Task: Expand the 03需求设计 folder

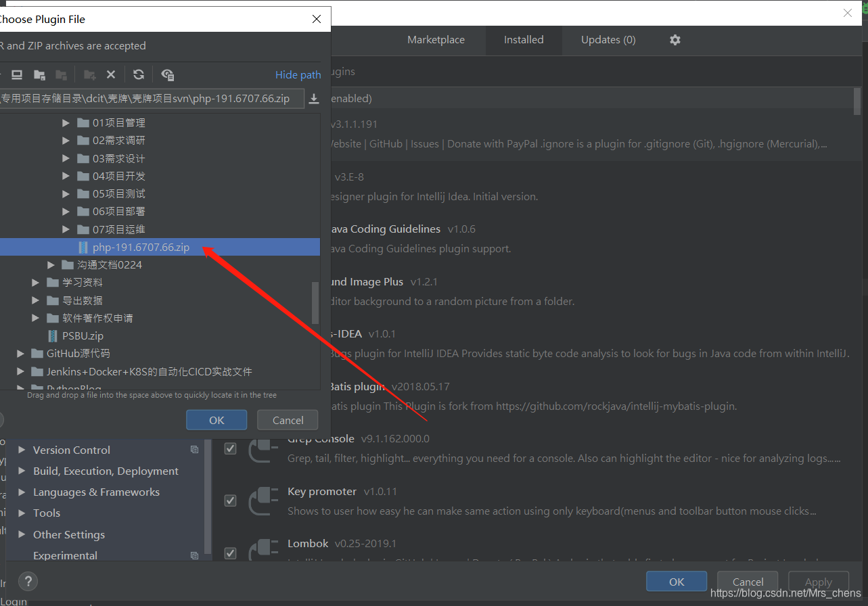Action: pyautogui.click(x=66, y=158)
